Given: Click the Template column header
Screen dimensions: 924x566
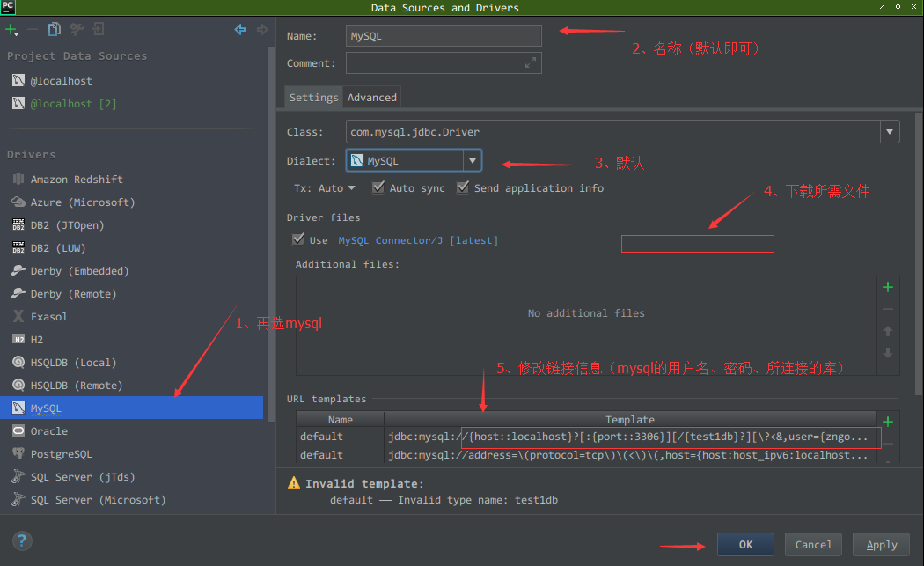Looking at the screenshot, I should (x=630, y=420).
